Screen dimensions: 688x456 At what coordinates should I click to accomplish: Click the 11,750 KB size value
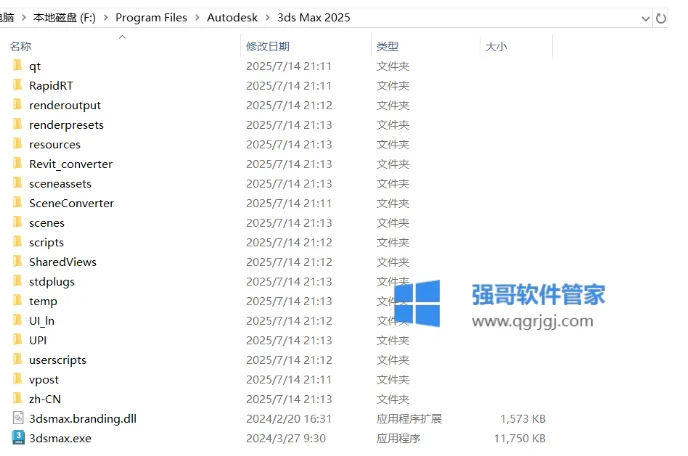(x=520, y=438)
